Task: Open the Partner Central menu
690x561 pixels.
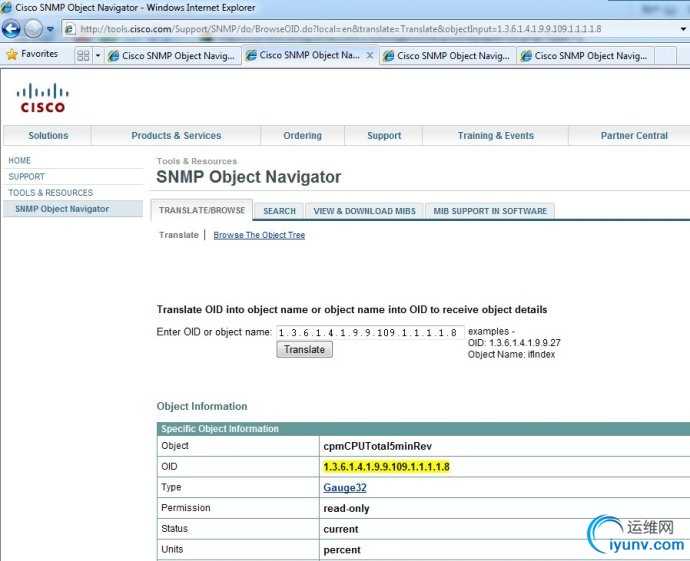Action: [634, 136]
